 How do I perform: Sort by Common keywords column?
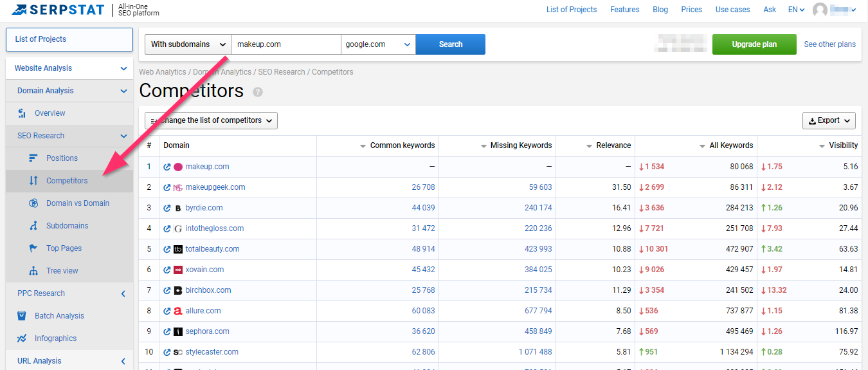click(398, 145)
